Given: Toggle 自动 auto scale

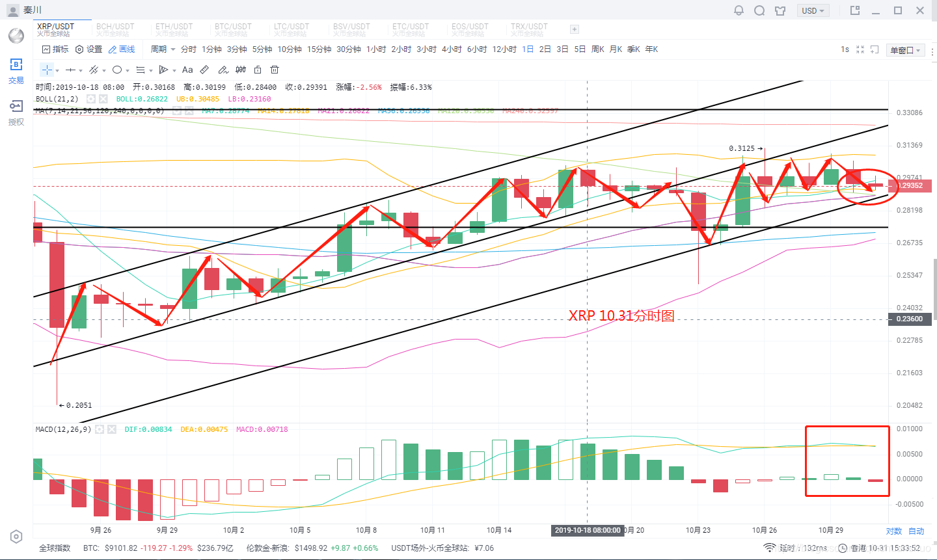Looking at the screenshot, I should coord(916,531).
